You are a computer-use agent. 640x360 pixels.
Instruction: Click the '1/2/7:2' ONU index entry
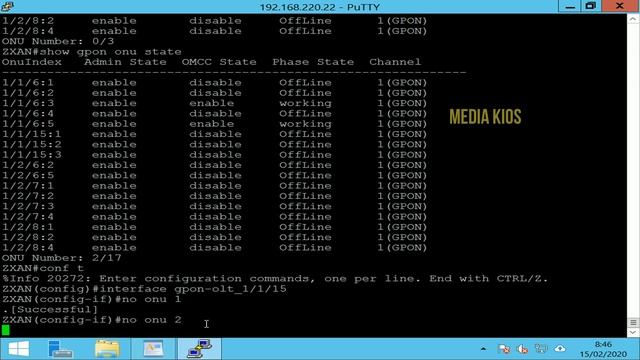coord(28,196)
